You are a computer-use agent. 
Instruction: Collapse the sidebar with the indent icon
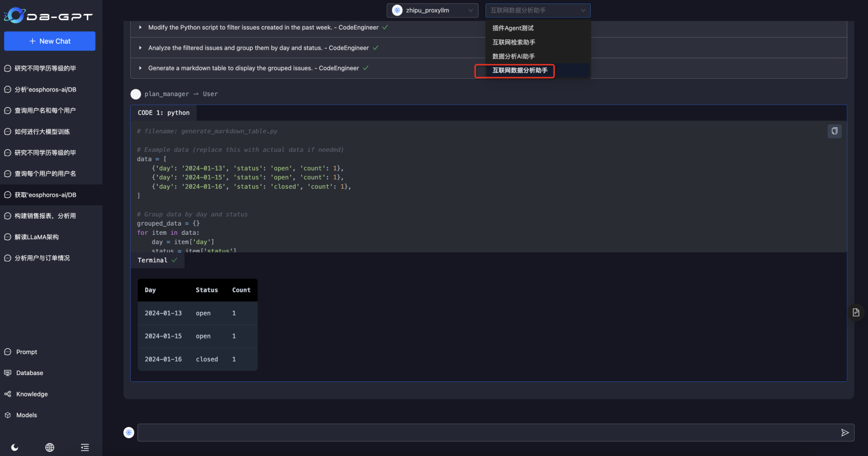point(84,447)
